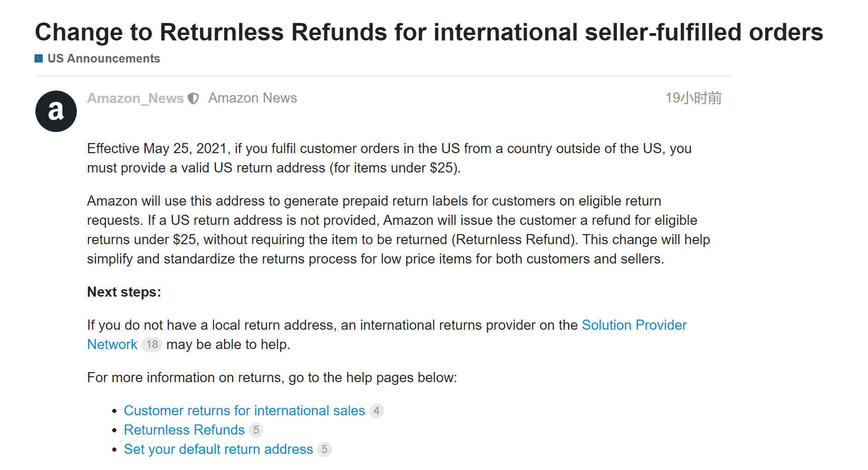Open the US Announcements category
This screenshot has height=470, width=868.
103,58
